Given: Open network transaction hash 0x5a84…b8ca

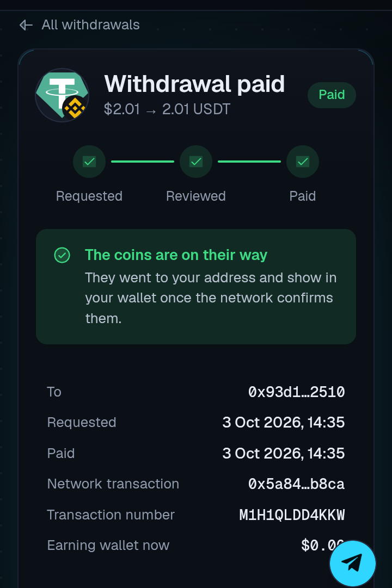Looking at the screenshot, I should 296,484.
